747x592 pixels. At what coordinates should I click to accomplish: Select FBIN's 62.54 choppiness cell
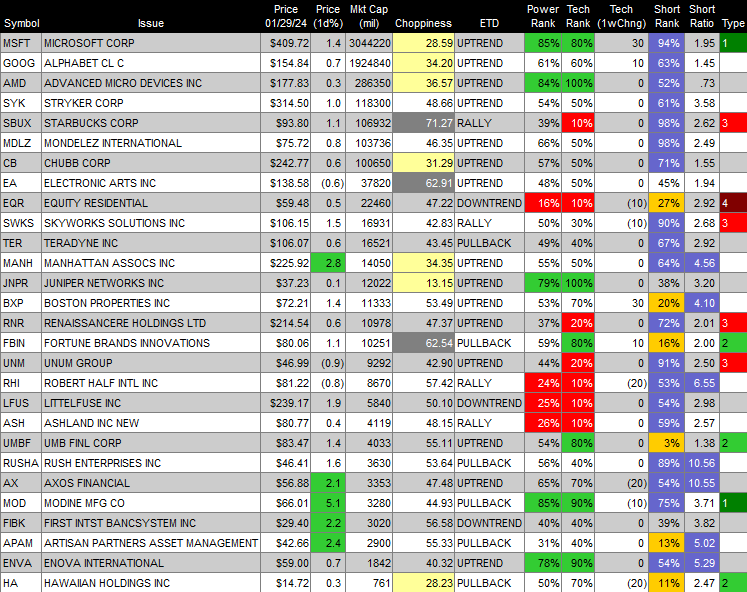(x=424, y=343)
